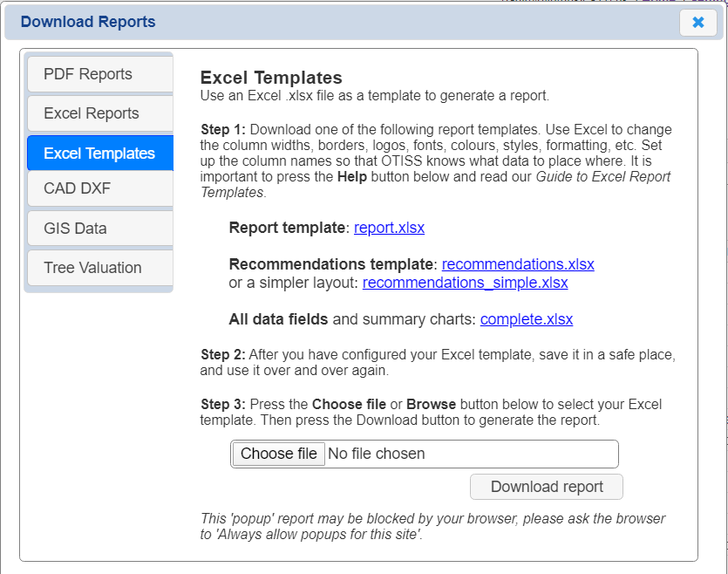728x574 pixels.
Task: Click the Excel Templates heading text
Action: coord(273,77)
